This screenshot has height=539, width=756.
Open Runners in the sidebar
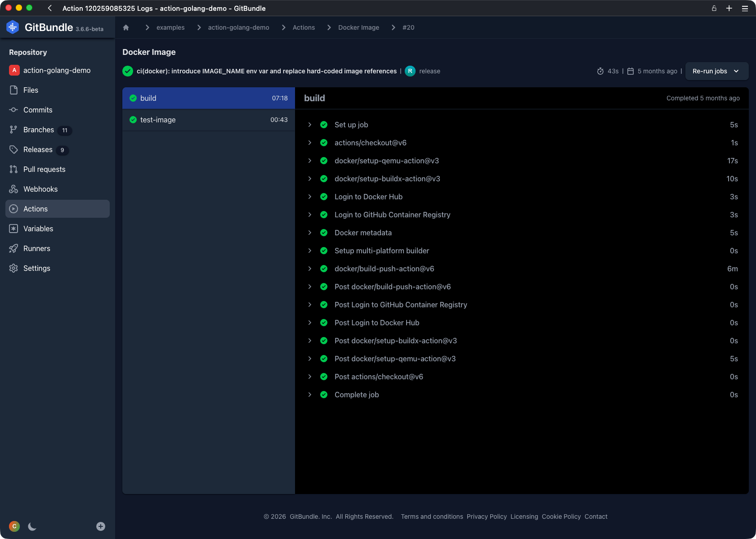coord(58,248)
